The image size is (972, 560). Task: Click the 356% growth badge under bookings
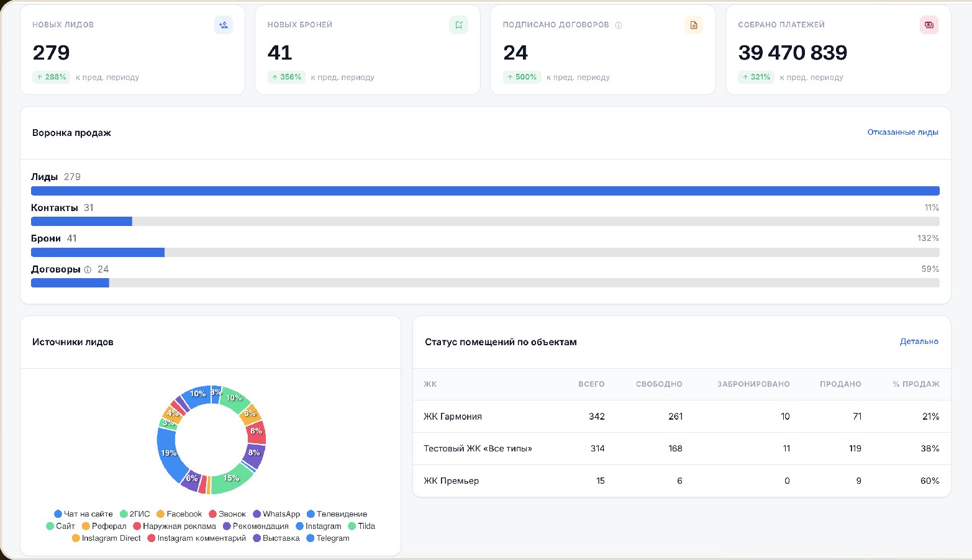286,78
